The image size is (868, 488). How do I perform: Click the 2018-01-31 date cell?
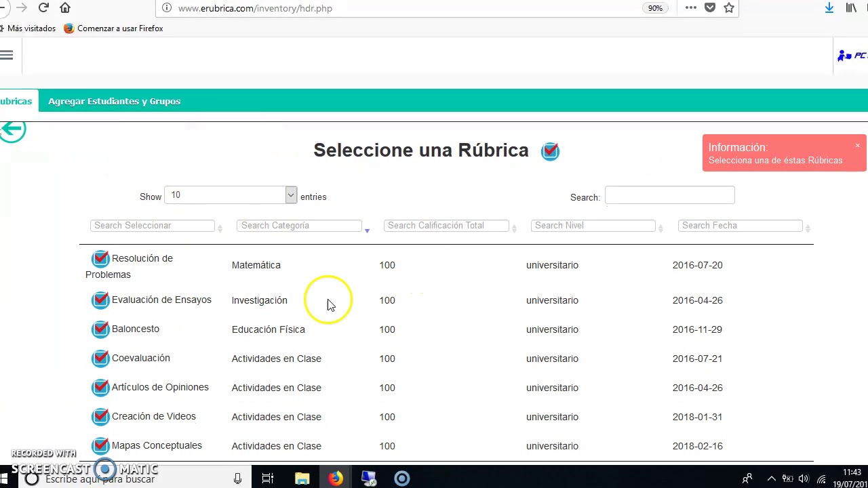pos(697,417)
